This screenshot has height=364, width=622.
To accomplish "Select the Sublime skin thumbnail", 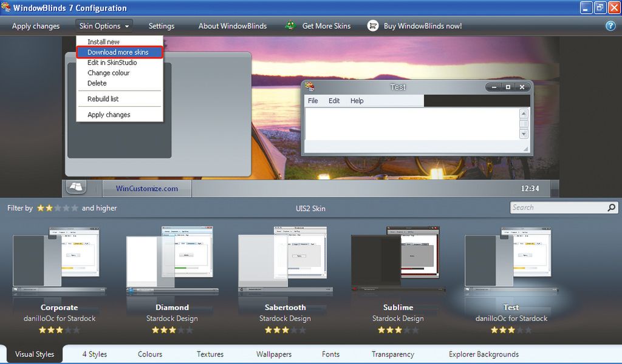I will pyautogui.click(x=398, y=260).
